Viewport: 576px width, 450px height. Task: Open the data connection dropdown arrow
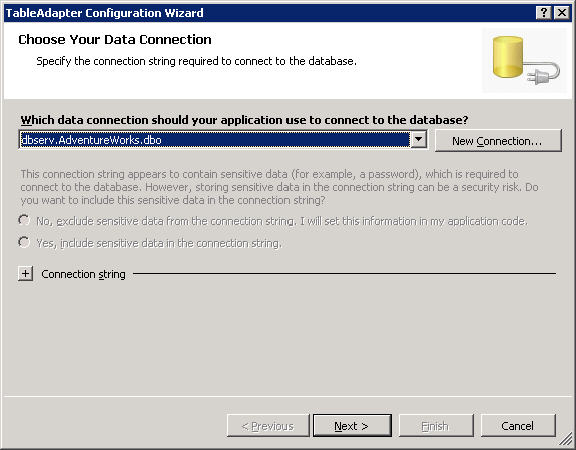coord(418,140)
